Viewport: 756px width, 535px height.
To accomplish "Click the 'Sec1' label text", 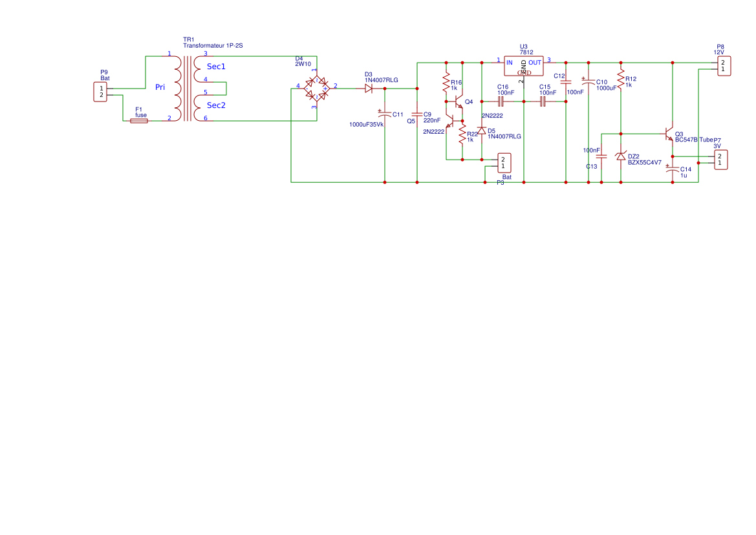I will (x=216, y=67).
